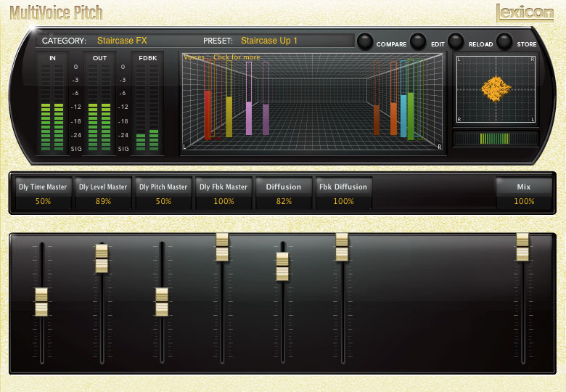The width and height of the screenshot is (566, 392).
Task: Click the IN level meter
Action: (x=52, y=107)
